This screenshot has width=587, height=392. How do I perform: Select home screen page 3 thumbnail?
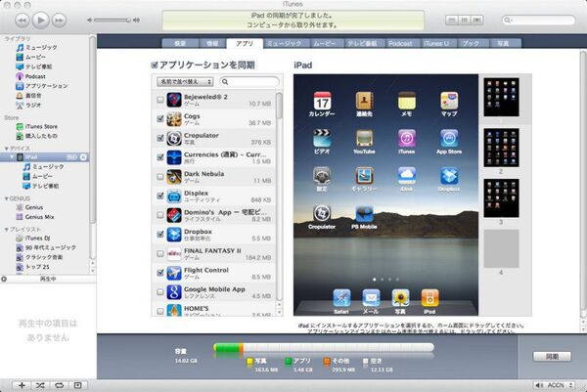click(x=501, y=197)
